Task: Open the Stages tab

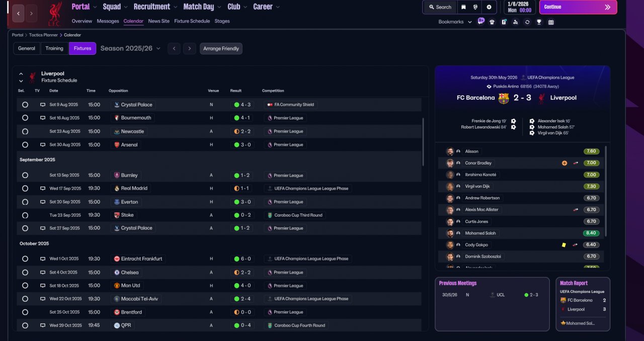Action: 222,21
